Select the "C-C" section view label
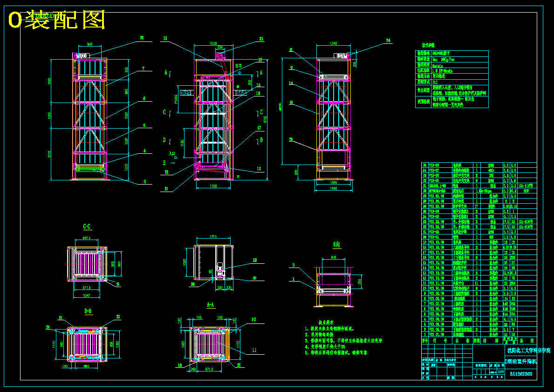Screen dimensions: 554x392 pos(87,226)
